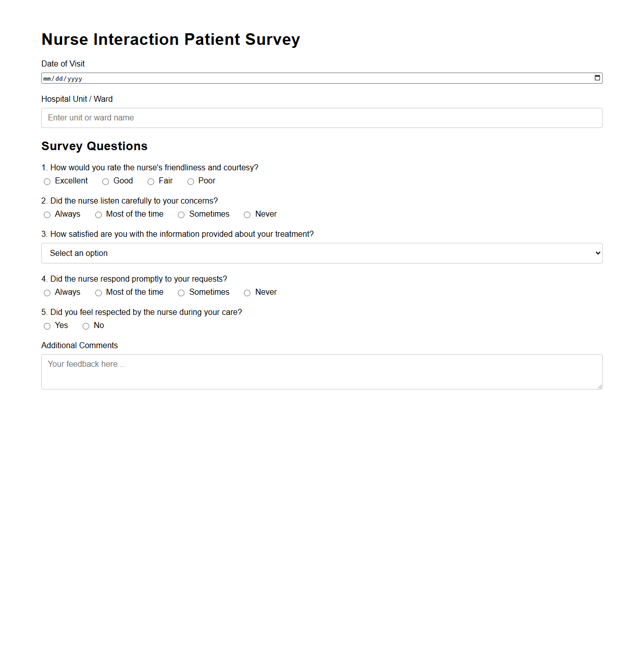Screen dimensions: 644x655
Task: Click the Hospital Unit / Ward input
Action: pos(322,117)
